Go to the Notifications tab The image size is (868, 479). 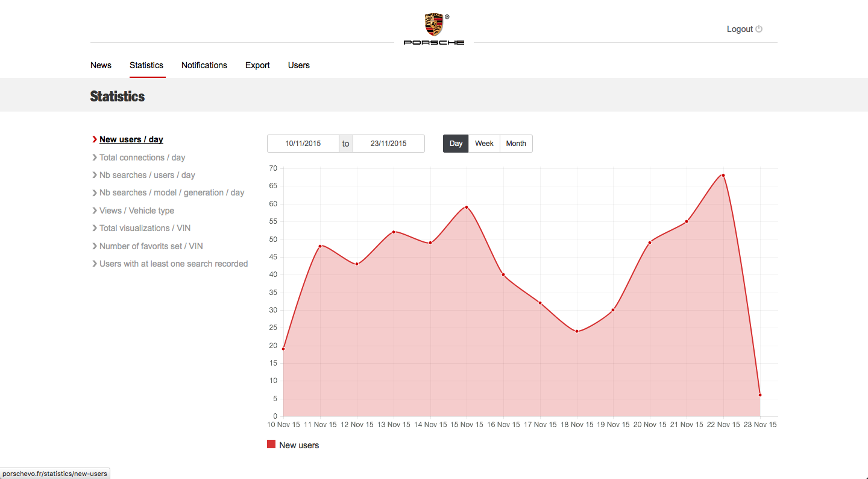[204, 65]
